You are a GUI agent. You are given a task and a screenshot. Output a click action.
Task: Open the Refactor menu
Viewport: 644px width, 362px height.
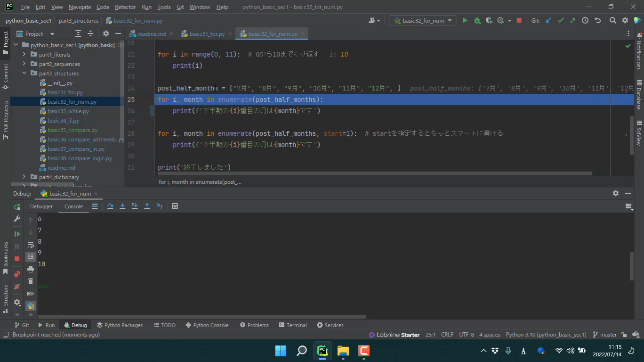click(125, 7)
